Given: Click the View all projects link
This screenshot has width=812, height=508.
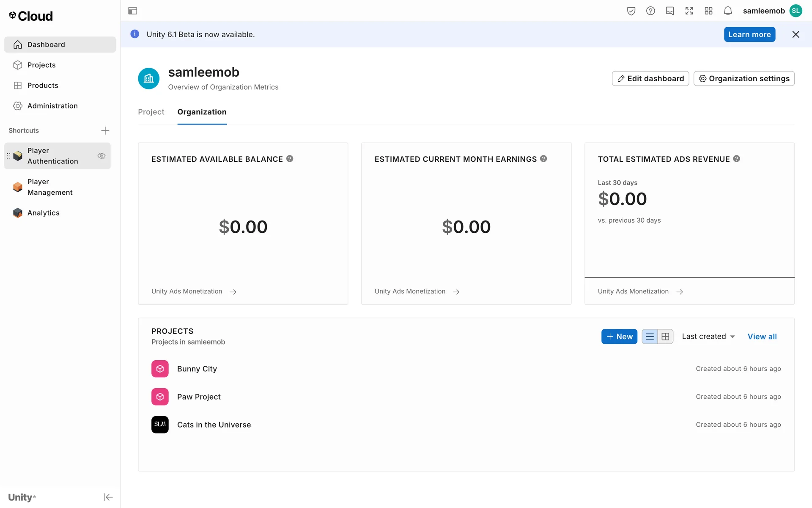Looking at the screenshot, I should point(762,337).
